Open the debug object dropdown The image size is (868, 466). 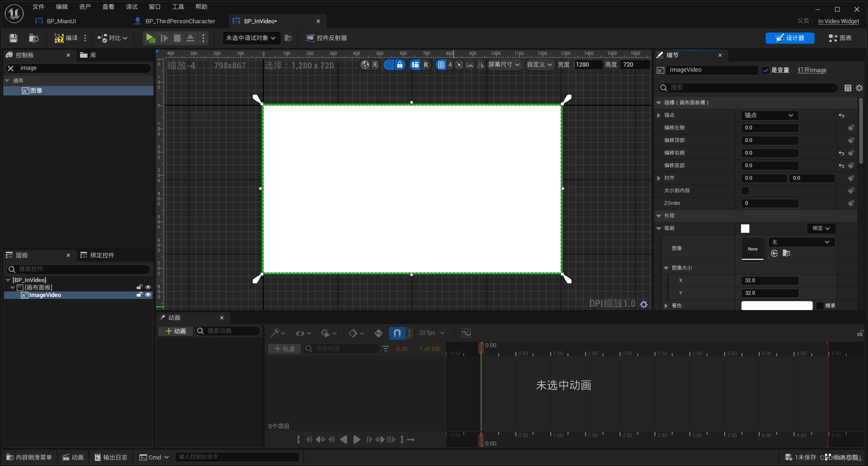click(x=251, y=38)
